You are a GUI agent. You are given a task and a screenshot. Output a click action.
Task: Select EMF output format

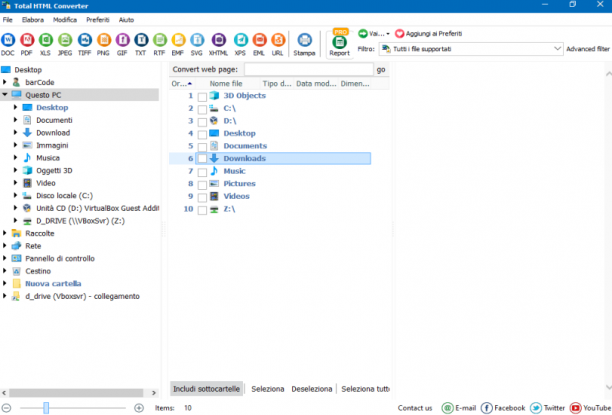(178, 44)
